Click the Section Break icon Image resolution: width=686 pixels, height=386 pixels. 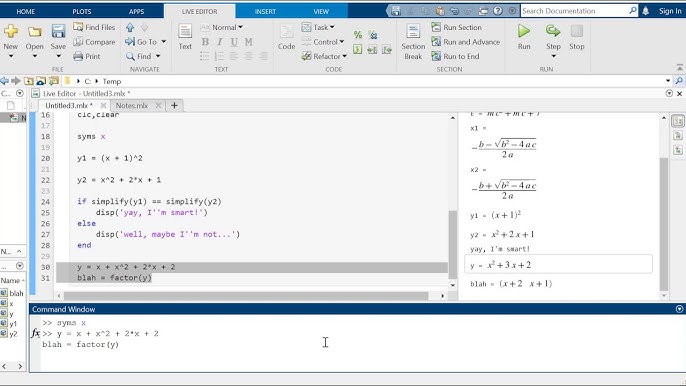click(413, 32)
